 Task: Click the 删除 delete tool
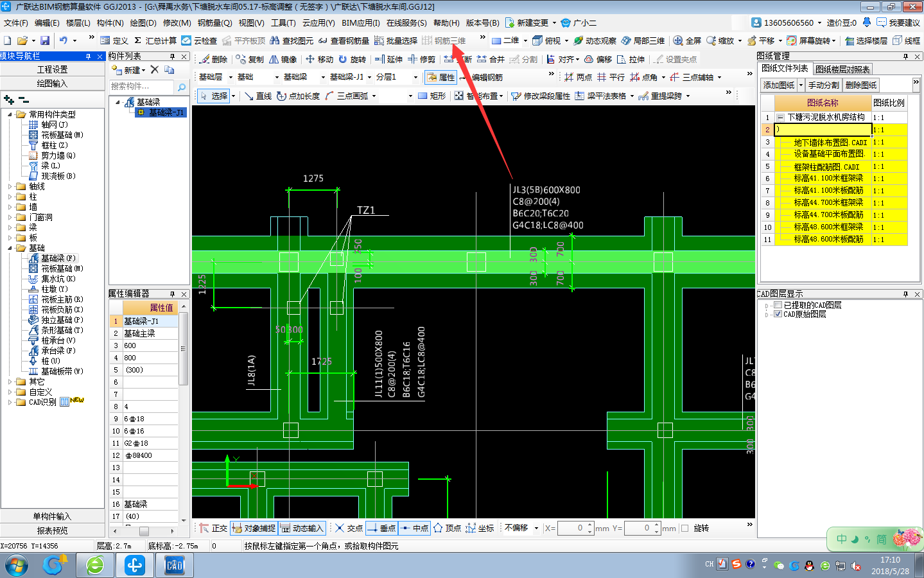[214, 59]
